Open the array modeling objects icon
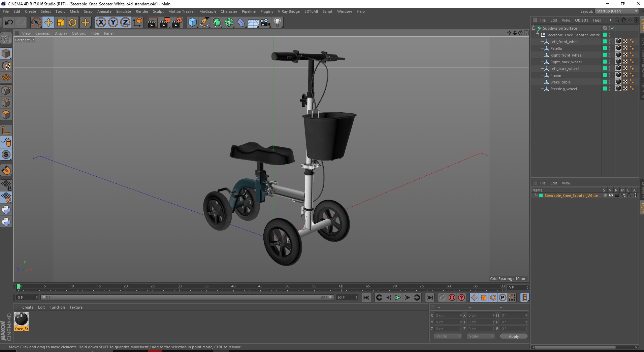This screenshot has width=644, height=352. coord(229,23)
